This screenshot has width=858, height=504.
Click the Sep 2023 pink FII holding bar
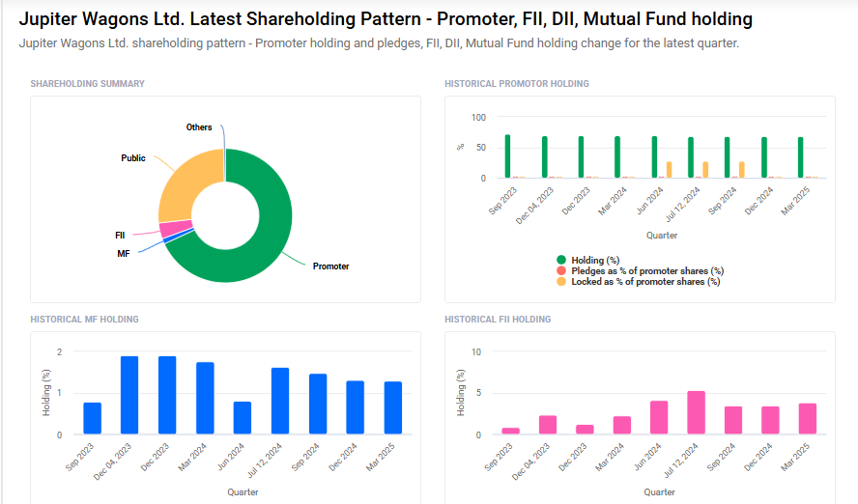pos(510,431)
